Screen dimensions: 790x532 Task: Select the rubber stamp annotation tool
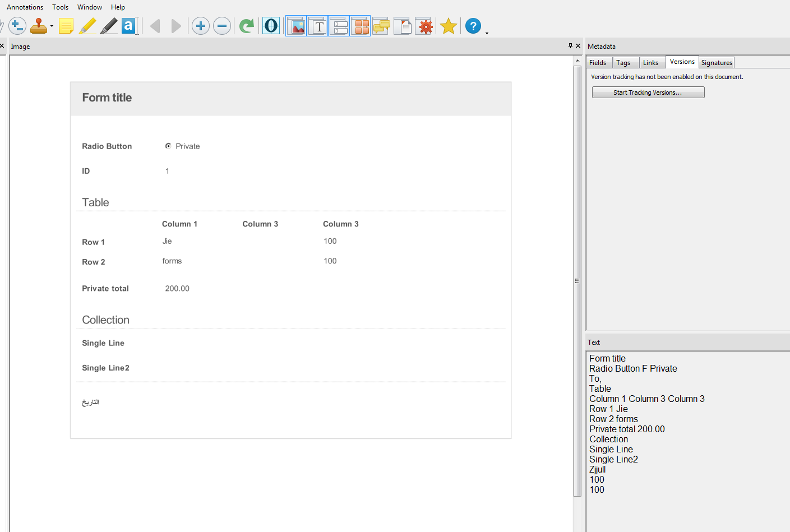[39, 26]
